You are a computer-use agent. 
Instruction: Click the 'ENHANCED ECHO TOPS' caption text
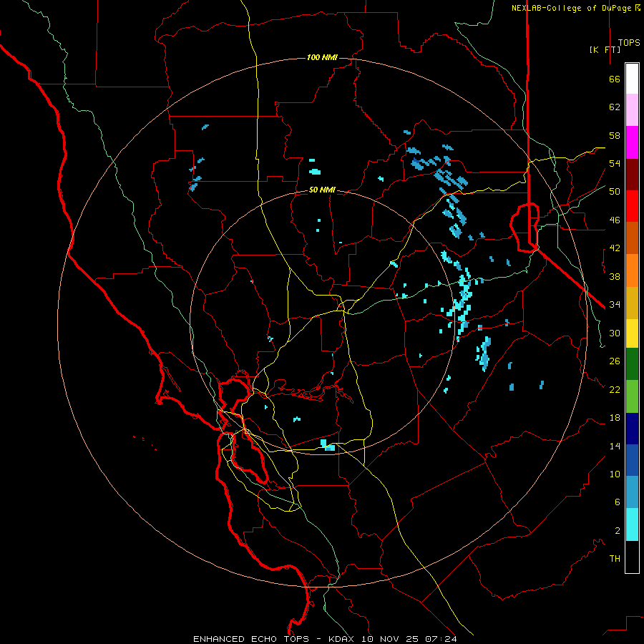[x=250, y=639]
